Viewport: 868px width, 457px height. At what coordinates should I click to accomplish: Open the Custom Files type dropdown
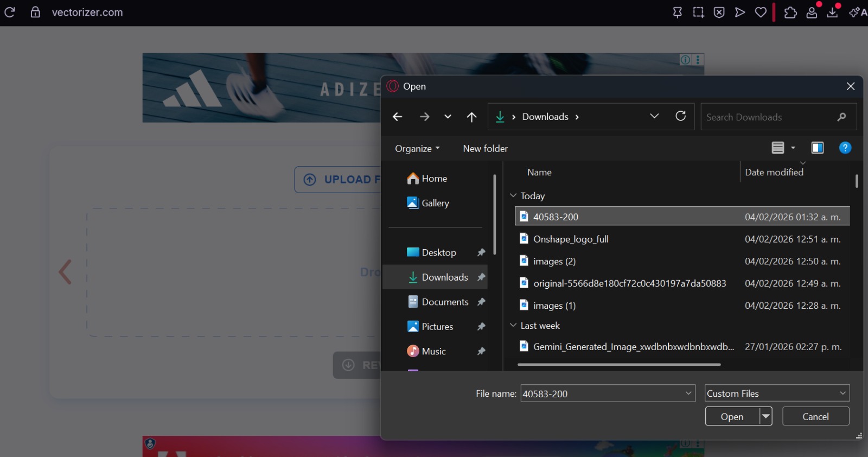tap(777, 393)
